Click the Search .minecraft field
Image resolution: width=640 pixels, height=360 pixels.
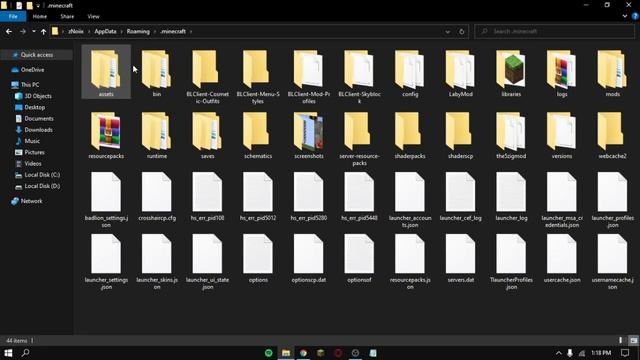(554, 31)
